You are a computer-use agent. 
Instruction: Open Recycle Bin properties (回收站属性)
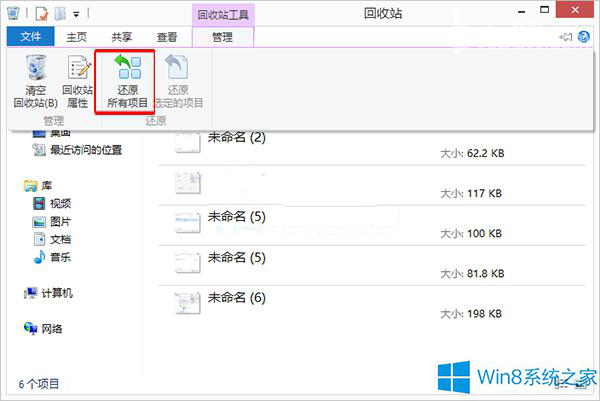(x=78, y=82)
